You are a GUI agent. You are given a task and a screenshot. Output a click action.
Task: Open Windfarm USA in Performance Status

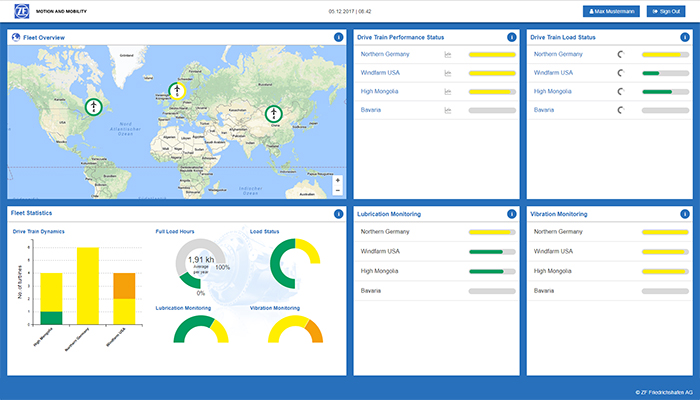pyautogui.click(x=380, y=73)
